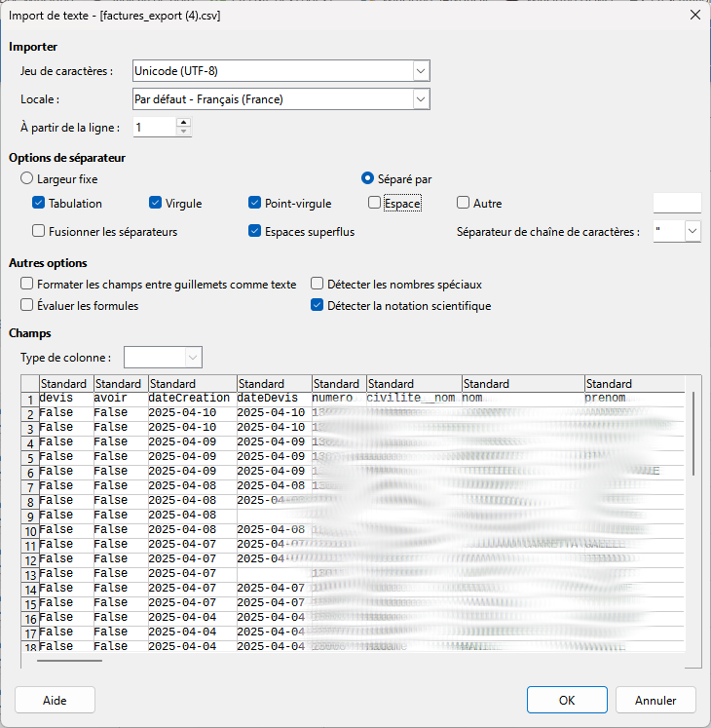Decrease the À partir de la ligne value

click(184, 132)
